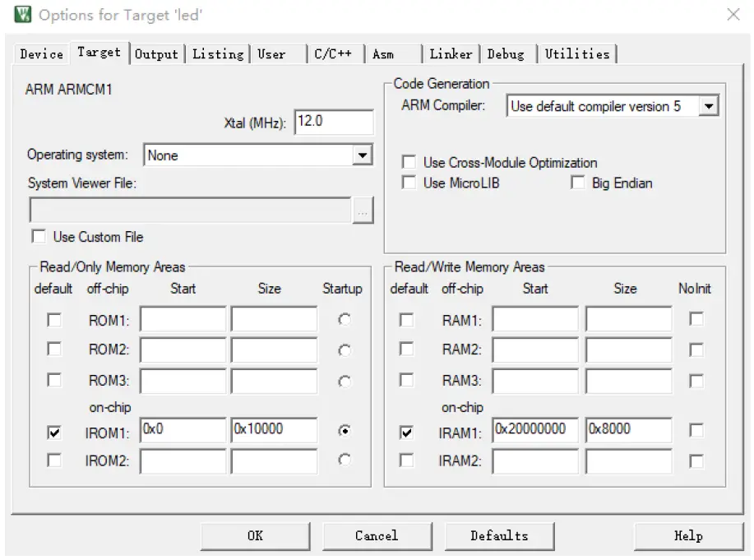Enable NoInit for IRAM1
This screenshot has width=754, height=560.
tap(696, 430)
